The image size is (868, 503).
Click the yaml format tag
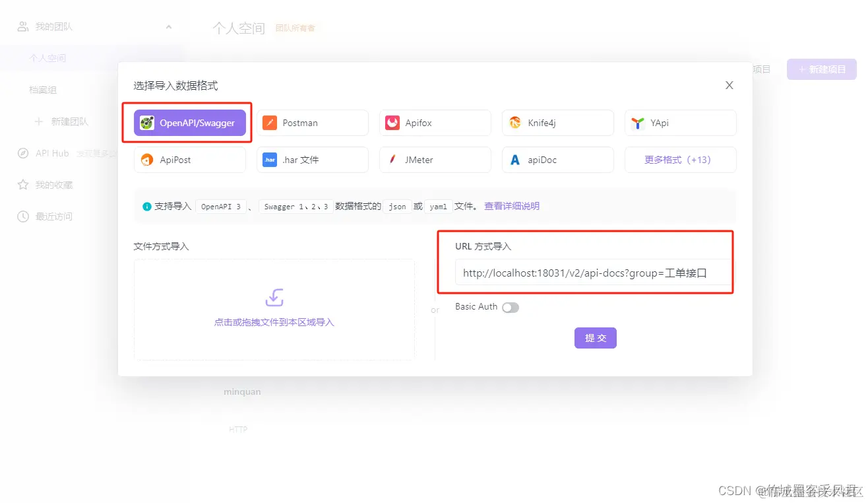coord(438,207)
